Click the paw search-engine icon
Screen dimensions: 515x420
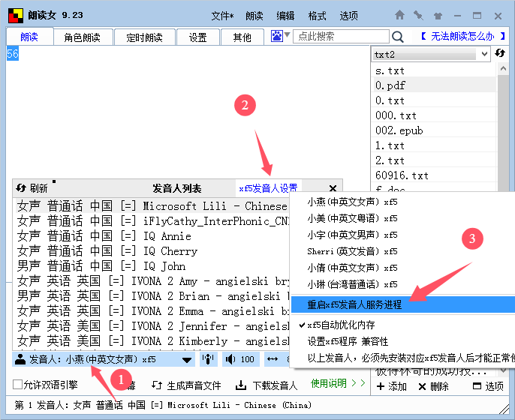click(276, 36)
